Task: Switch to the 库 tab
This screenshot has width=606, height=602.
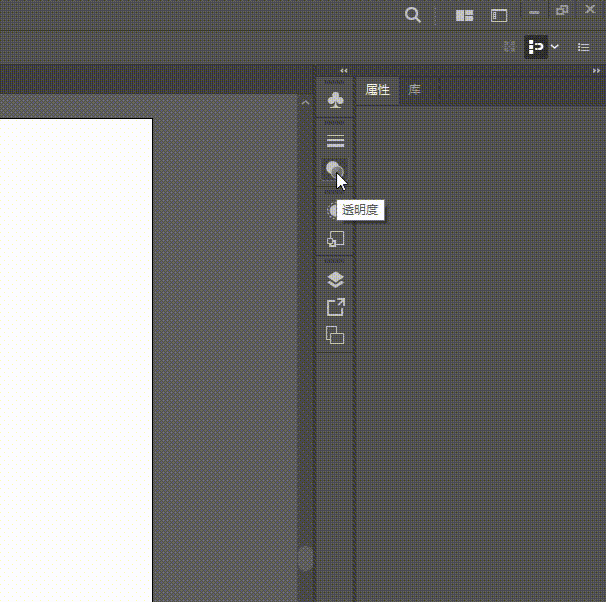Action: [x=414, y=90]
